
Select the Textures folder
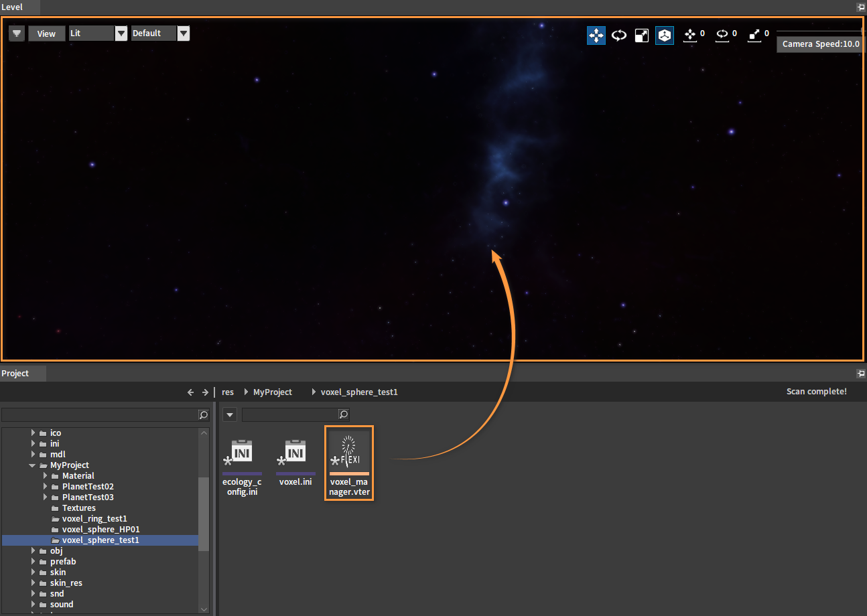coord(79,508)
